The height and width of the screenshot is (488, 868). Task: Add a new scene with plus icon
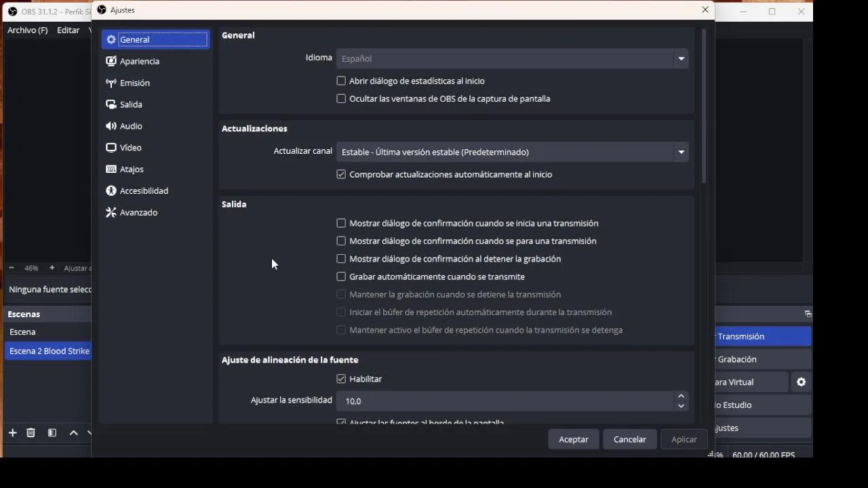point(12,432)
